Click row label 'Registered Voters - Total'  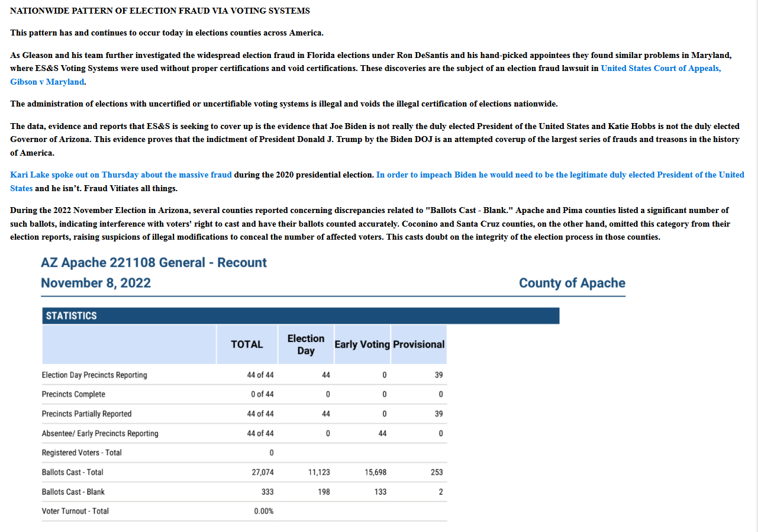pos(82,453)
